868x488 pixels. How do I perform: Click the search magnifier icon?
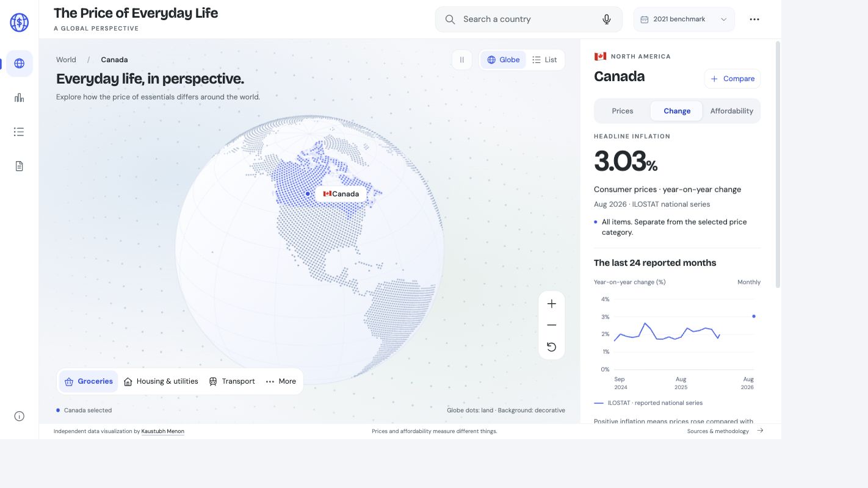(450, 20)
